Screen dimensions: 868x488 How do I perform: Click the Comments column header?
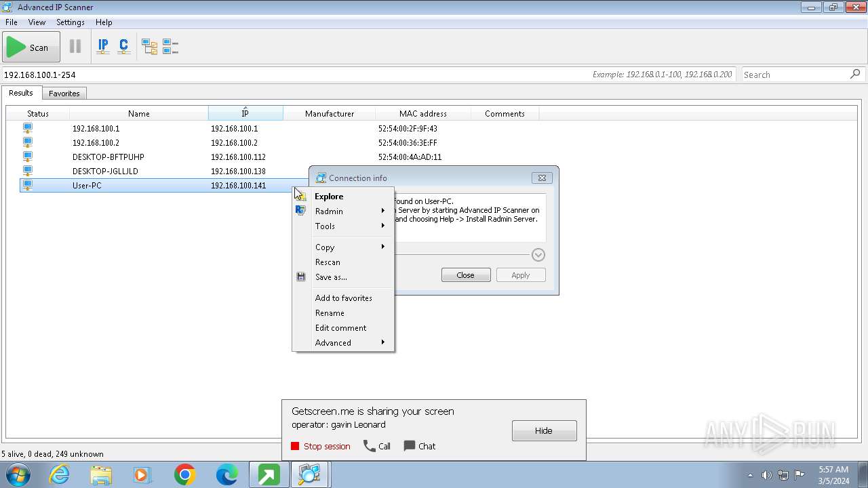(x=505, y=113)
